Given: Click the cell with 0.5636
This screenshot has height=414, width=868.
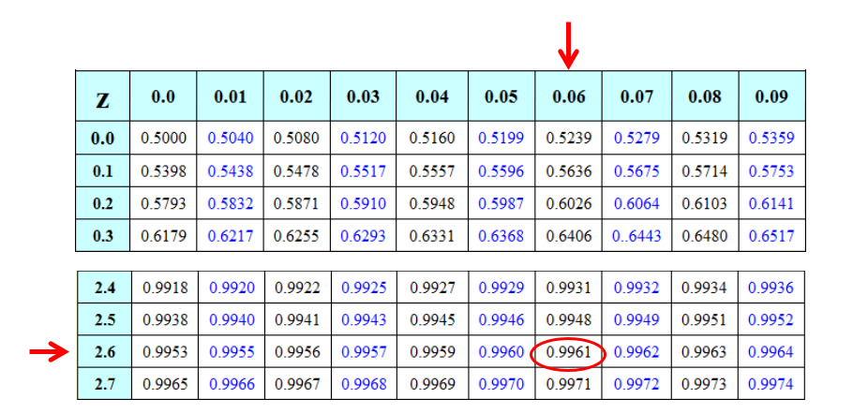Looking at the screenshot, I should [x=569, y=171].
